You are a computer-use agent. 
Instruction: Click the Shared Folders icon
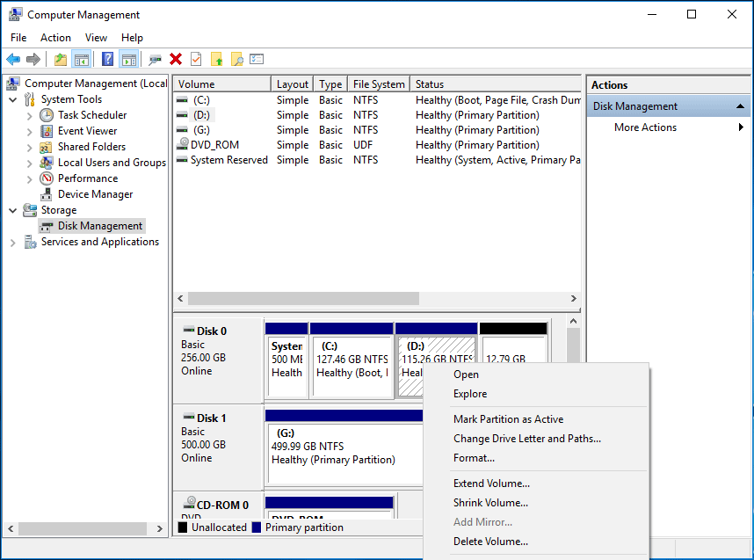coord(47,147)
